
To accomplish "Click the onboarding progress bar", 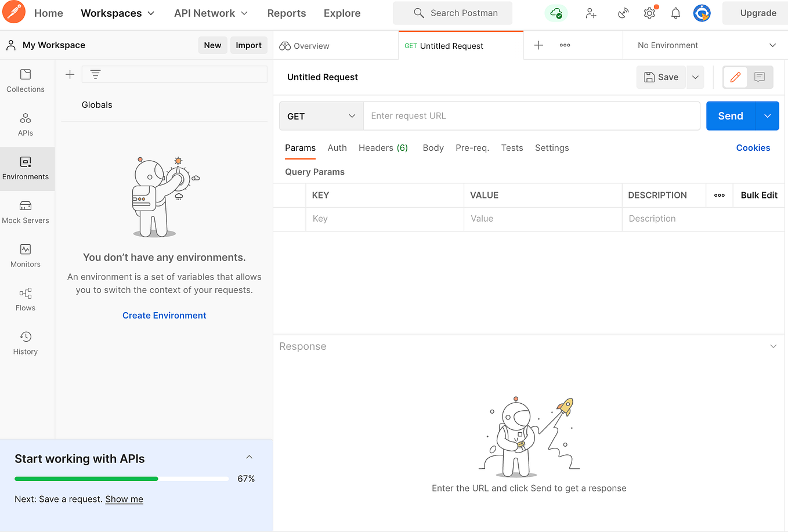I will [x=121, y=479].
